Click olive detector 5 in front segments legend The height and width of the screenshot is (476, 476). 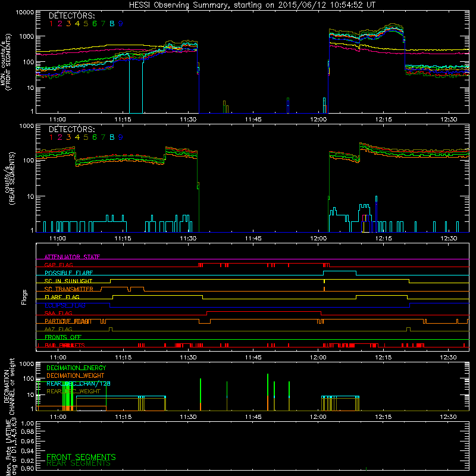(86, 24)
